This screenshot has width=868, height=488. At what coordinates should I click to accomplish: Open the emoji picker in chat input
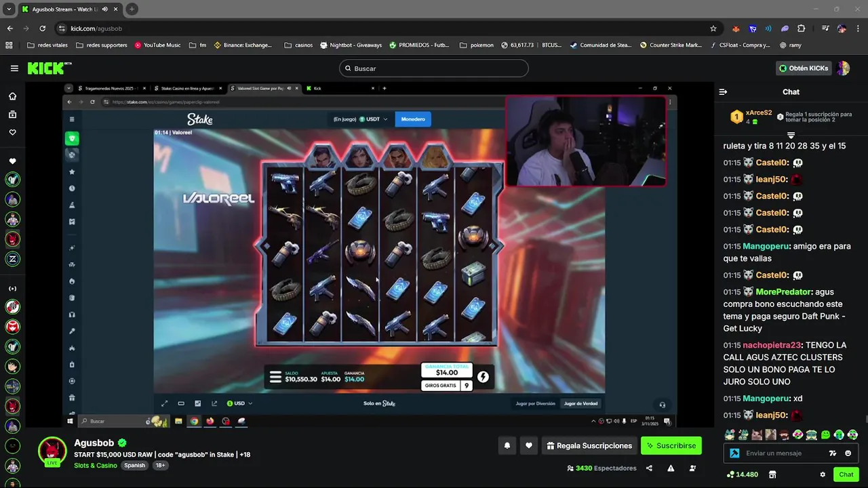coord(848,453)
